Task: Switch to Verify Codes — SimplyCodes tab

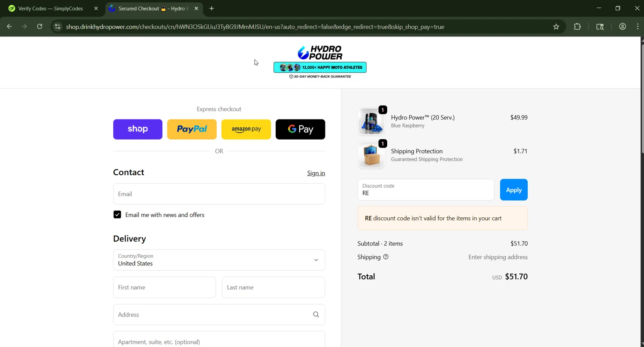Action: coord(51,9)
